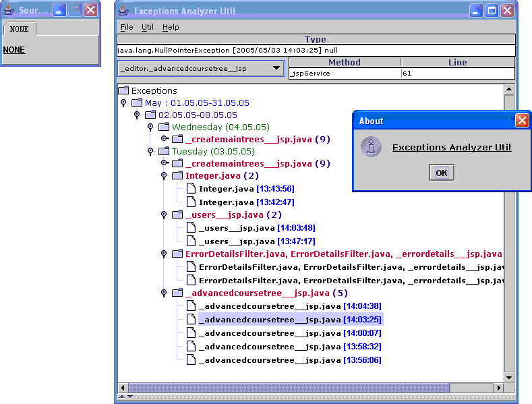Click file icon of _advancedcoursetree__jsp.java [13:58:32]
532x404 pixels.
tap(191, 347)
